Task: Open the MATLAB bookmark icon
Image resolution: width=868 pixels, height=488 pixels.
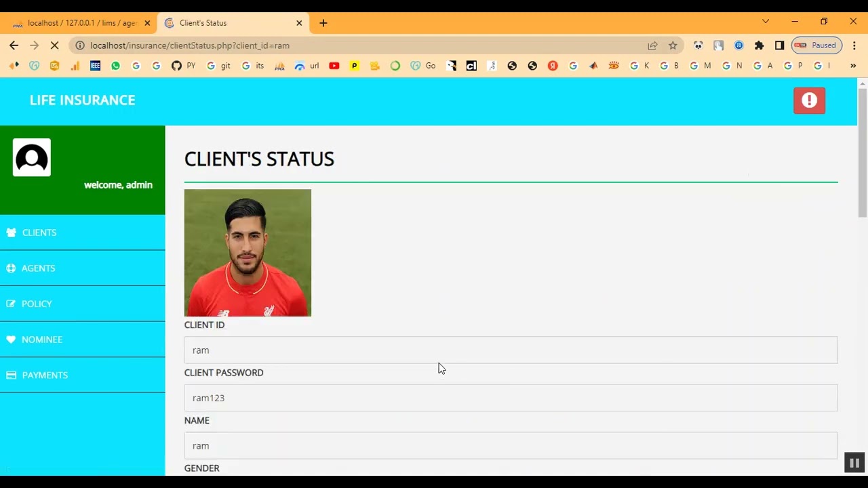Action: 593,66
